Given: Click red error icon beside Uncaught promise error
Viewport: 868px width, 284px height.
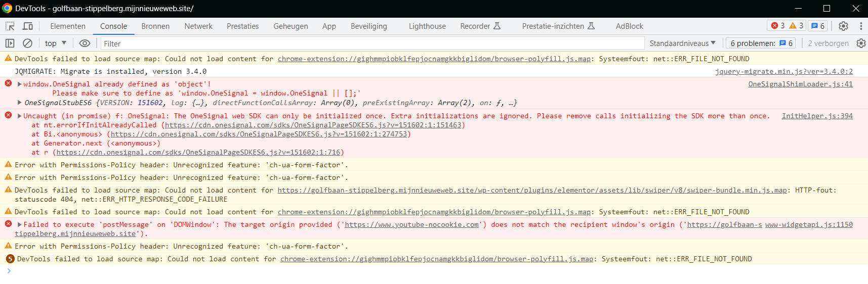Looking at the screenshot, I should click(x=8, y=115).
